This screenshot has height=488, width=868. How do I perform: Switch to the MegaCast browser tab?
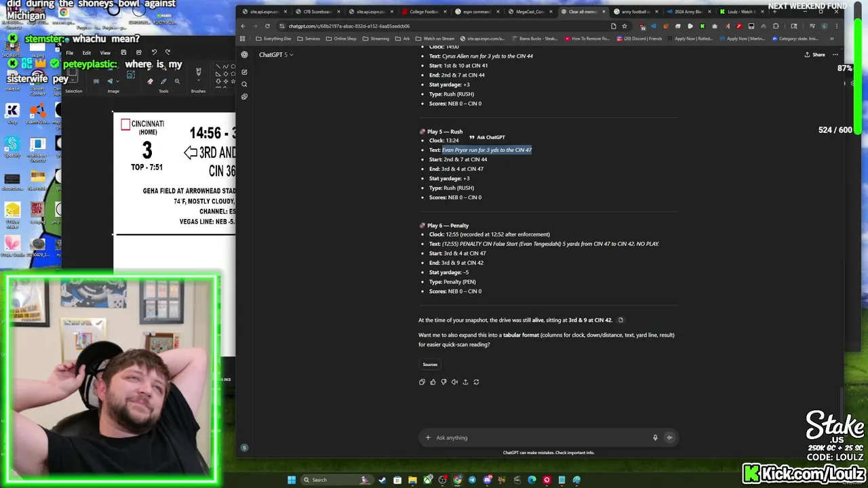531,12
